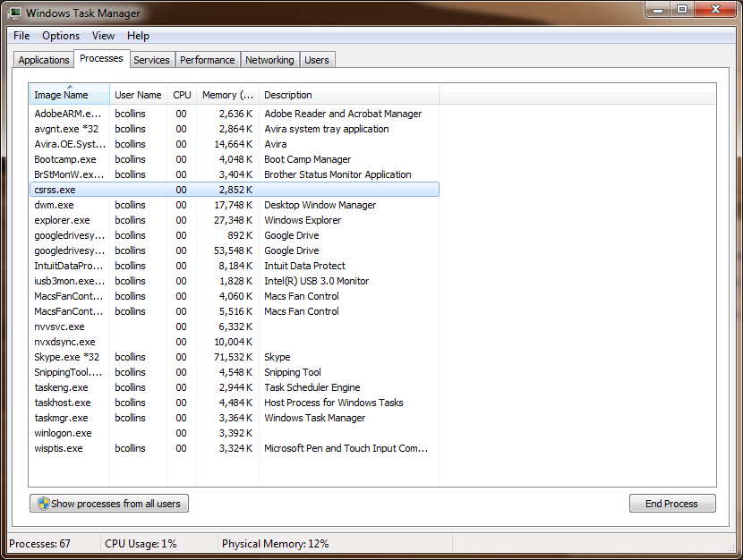Select the AdobeARM.e... process row
Viewport: 743px width, 560px height.
[x=235, y=114]
